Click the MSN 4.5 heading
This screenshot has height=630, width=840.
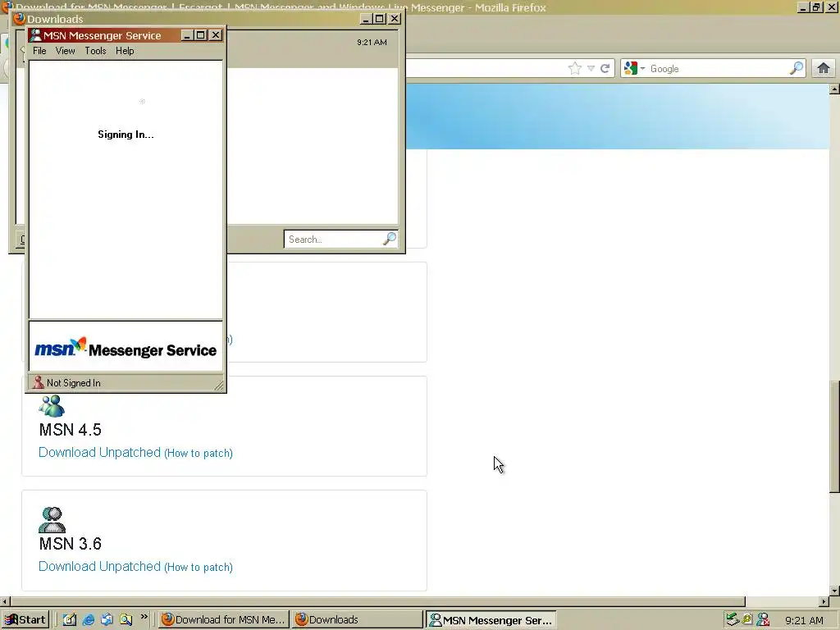tap(71, 430)
